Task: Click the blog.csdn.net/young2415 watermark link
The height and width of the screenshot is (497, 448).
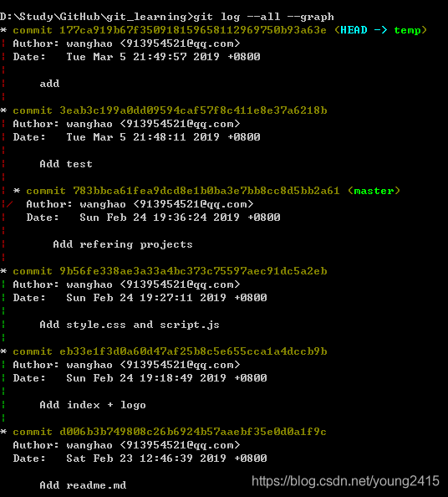Action: click(x=345, y=481)
